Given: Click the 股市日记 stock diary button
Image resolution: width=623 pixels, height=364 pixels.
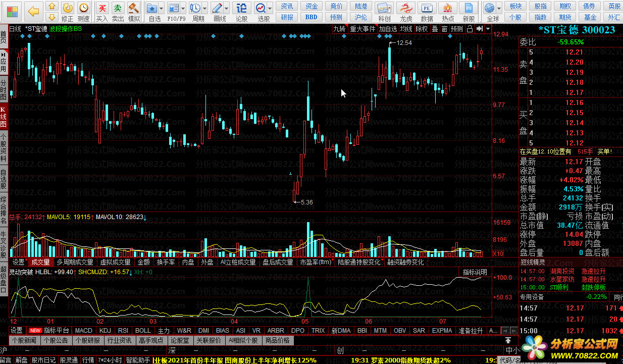Looking at the screenshot, I should (44, 360).
